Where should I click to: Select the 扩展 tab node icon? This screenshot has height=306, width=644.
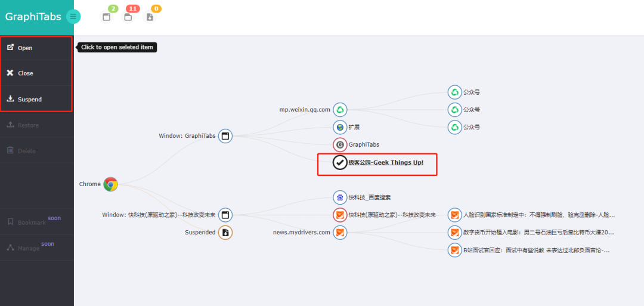point(340,127)
